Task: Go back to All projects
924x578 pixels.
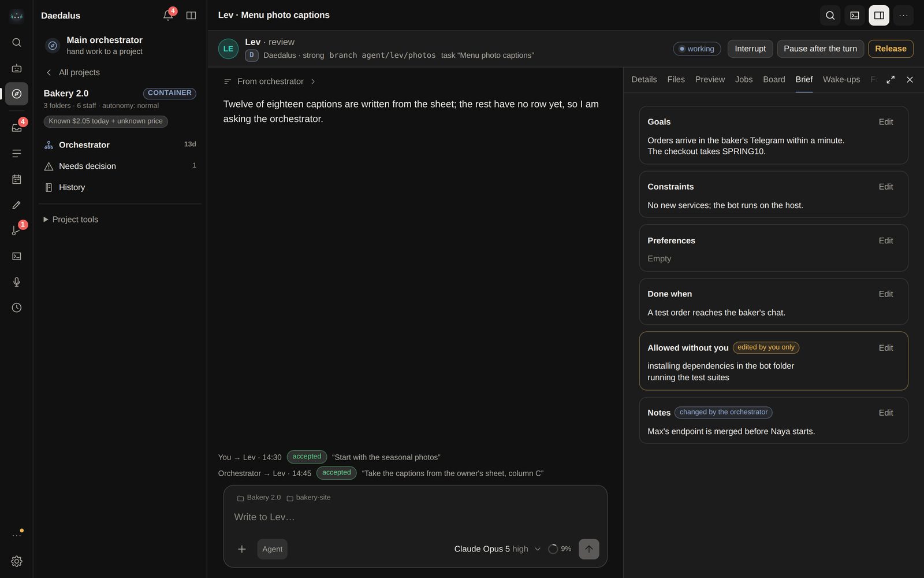Action: [x=73, y=72]
